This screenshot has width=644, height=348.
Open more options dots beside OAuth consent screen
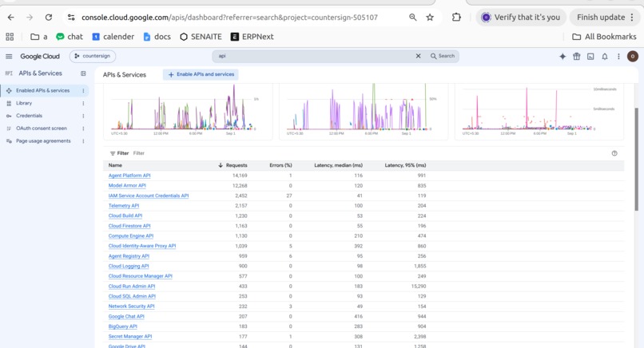(83, 129)
